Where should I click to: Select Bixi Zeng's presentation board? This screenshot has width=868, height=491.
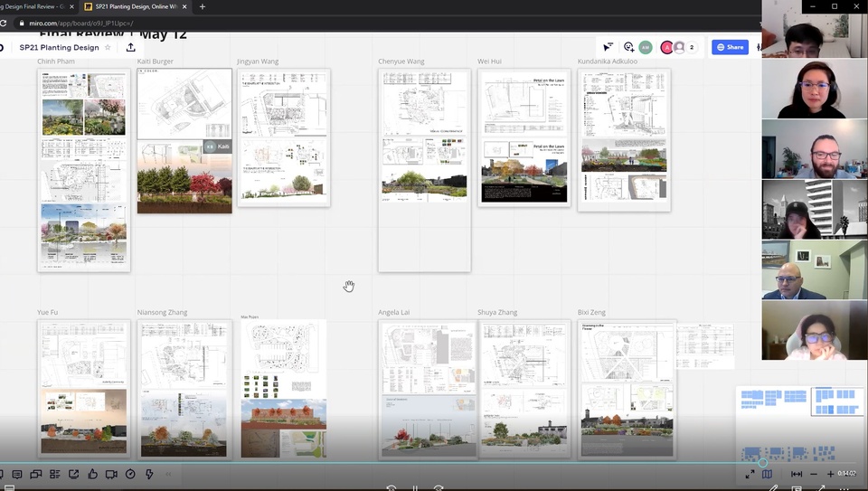(x=627, y=389)
